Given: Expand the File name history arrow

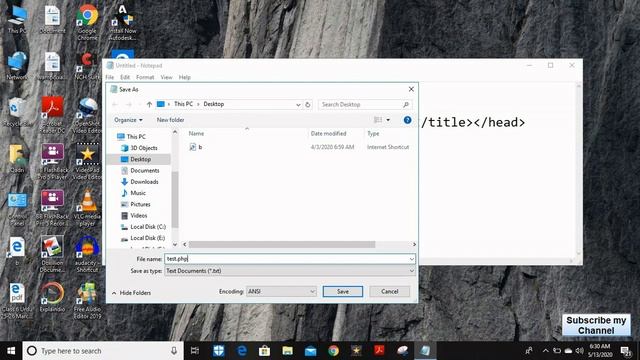Looking at the screenshot, I should coord(411,259).
